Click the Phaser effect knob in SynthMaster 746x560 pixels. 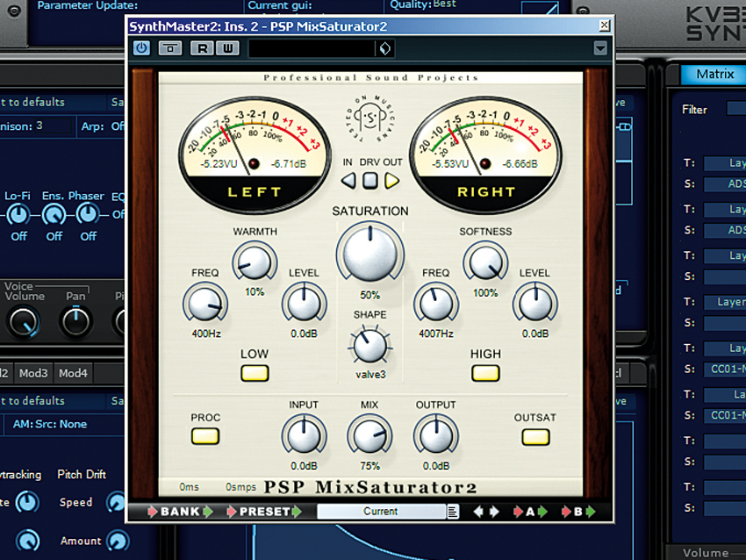point(88,215)
